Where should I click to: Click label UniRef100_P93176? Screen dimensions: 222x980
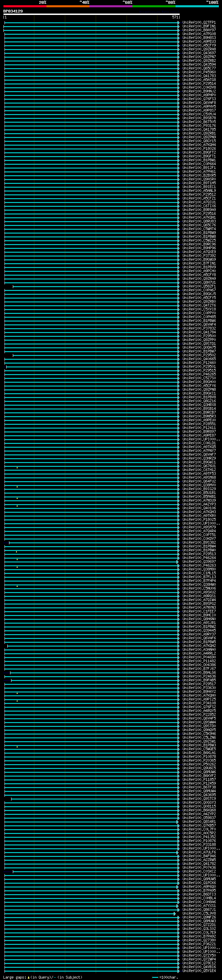click(199, 125)
